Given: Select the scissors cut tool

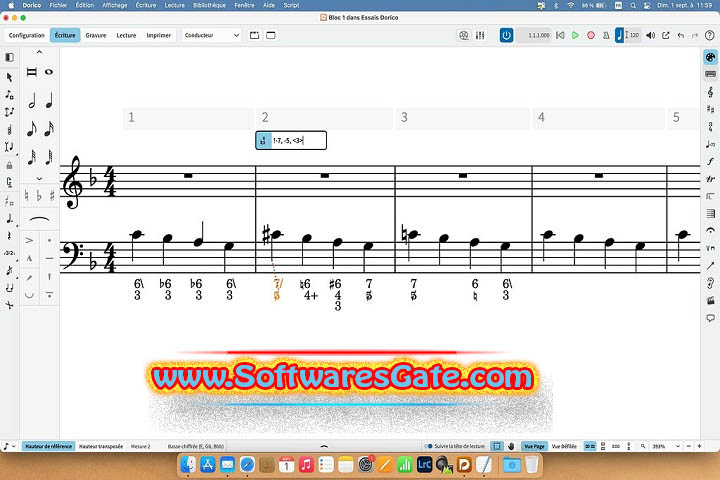Looking at the screenshot, I should 9,305.
